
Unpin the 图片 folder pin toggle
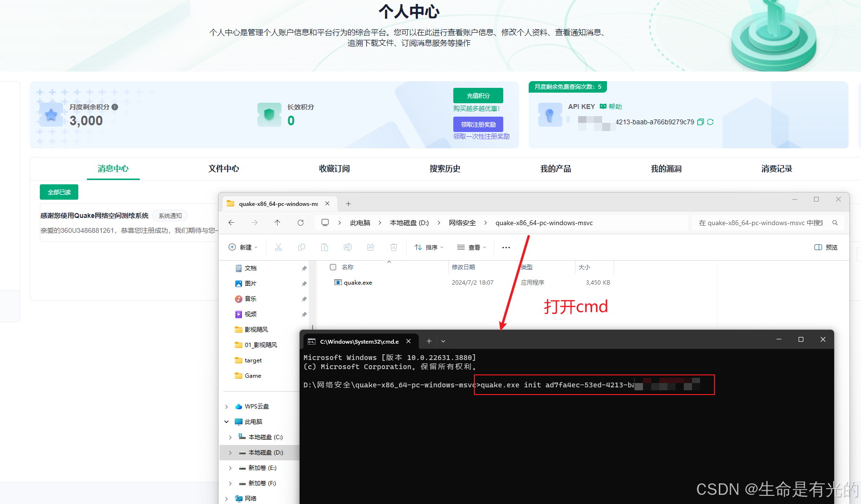[304, 283]
